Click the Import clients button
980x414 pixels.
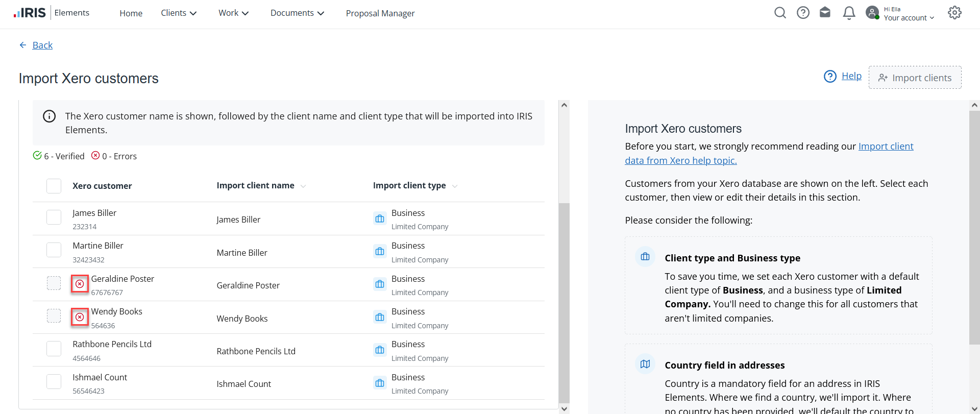pyautogui.click(x=915, y=78)
